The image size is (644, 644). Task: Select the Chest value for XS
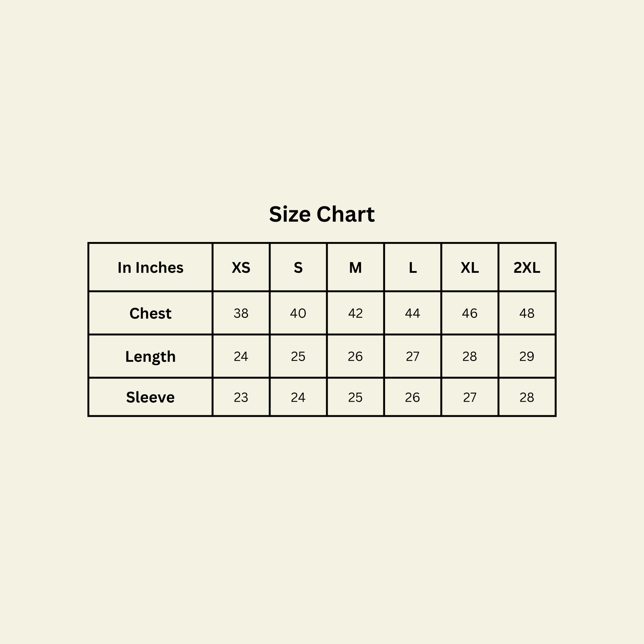click(x=241, y=313)
